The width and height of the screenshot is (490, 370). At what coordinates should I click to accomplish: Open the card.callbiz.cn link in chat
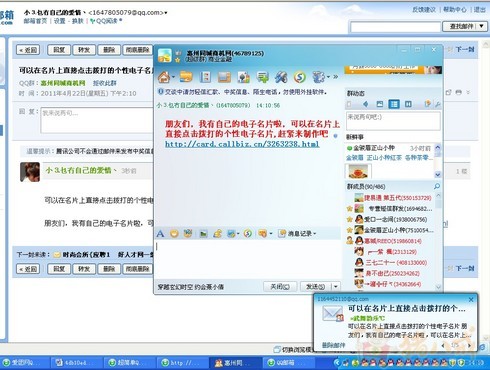[x=242, y=144]
